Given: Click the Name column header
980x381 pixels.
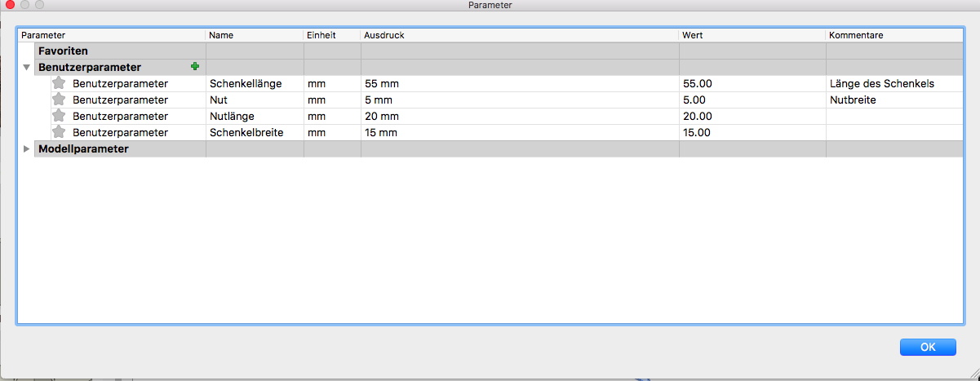Looking at the screenshot, I should [x=255, y=36].
